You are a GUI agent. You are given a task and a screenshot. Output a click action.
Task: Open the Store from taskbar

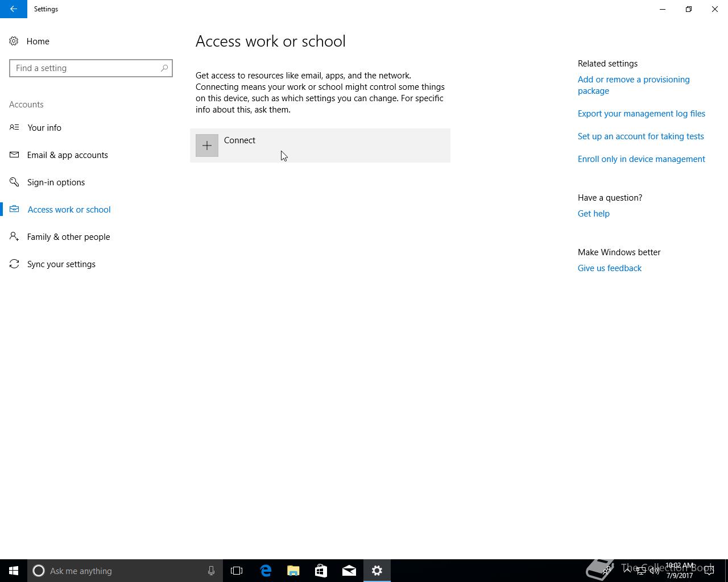tap(321, 571)
